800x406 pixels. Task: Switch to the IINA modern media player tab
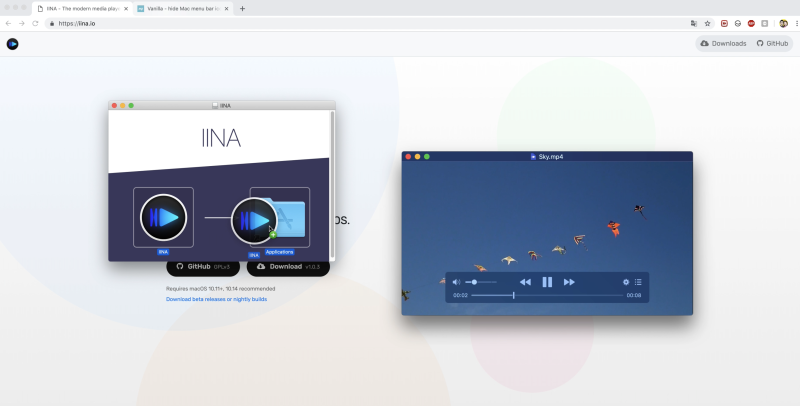coord(83,9)
